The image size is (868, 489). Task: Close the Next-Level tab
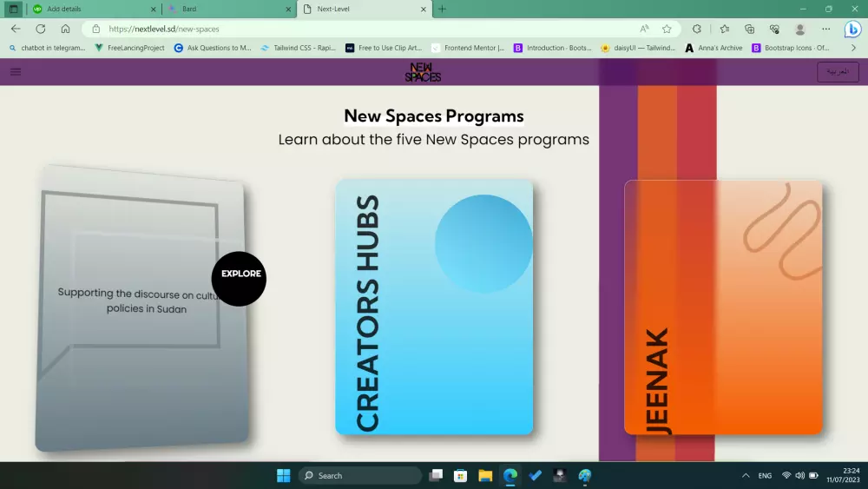pos(424,9)
